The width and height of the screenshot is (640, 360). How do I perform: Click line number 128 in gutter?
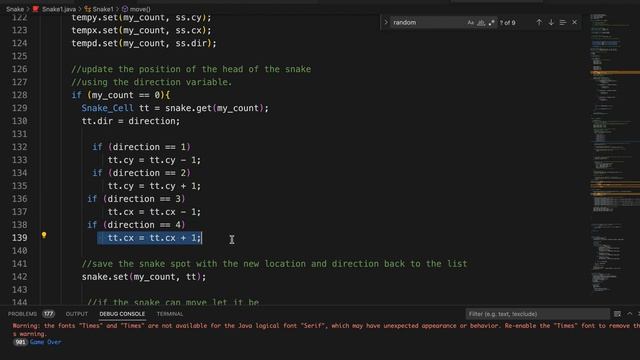[20, 95]
